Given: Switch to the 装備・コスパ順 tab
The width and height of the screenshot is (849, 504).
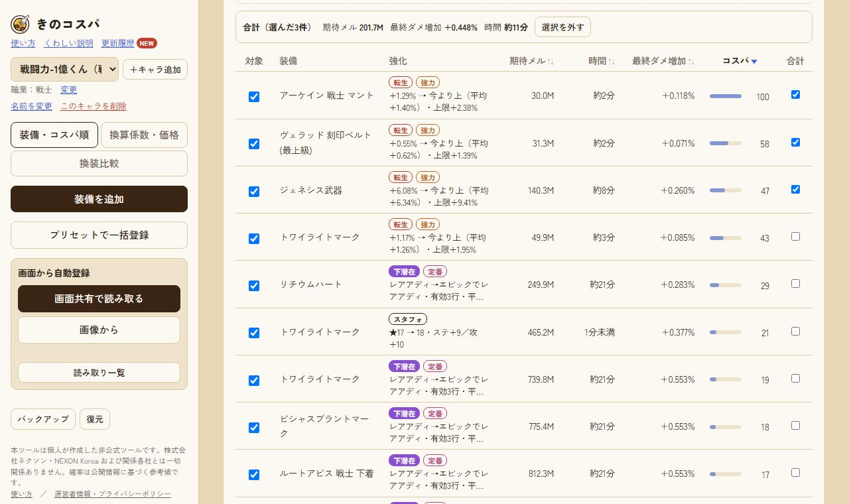Looking at the screenshot, I should [54, 135].
